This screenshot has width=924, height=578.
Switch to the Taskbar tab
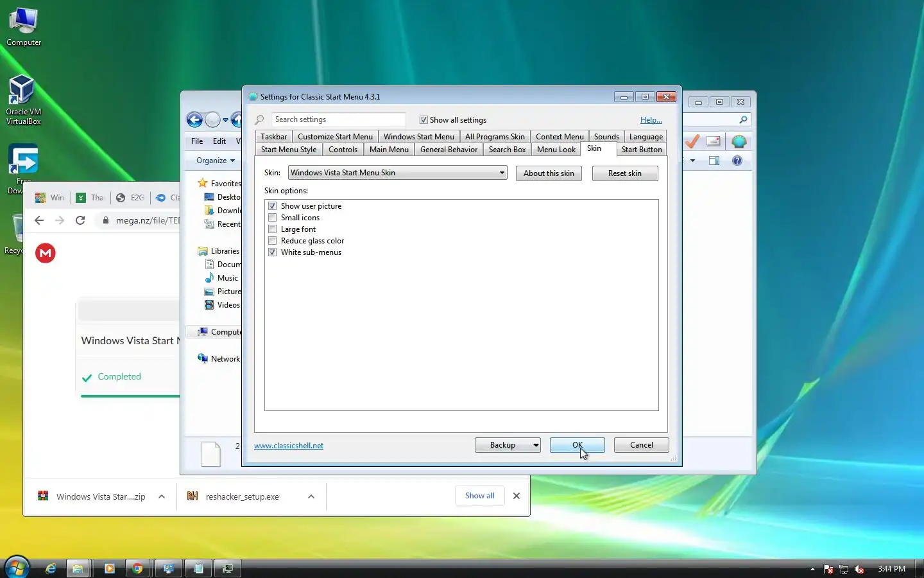click(x=274, y=137)
